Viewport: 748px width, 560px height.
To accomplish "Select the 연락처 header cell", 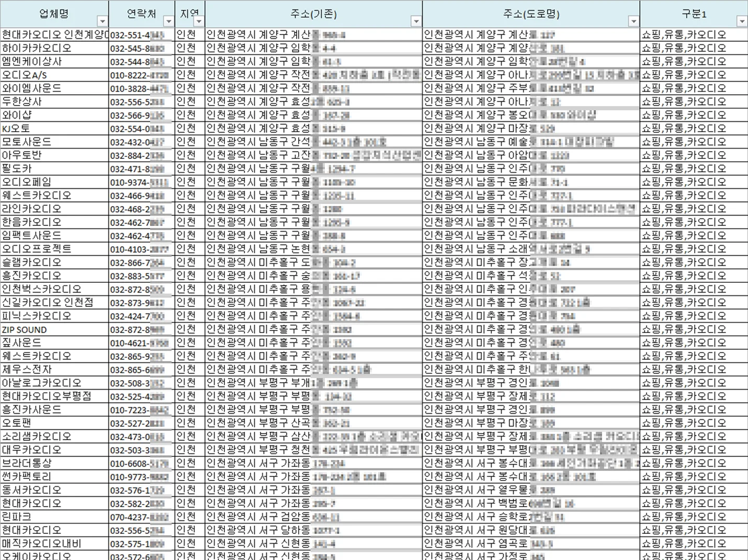I will point(142,14).
